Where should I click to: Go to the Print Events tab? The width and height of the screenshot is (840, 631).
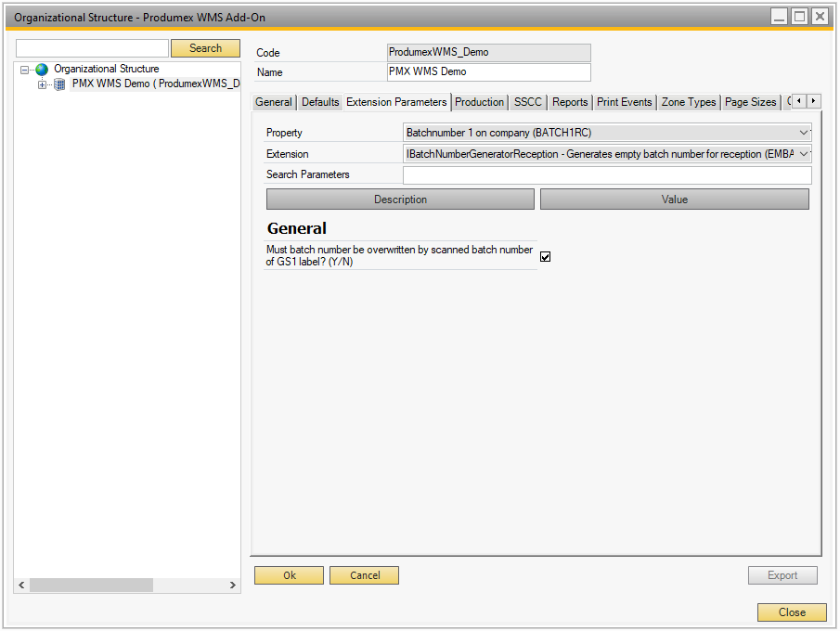coord(625,102)
